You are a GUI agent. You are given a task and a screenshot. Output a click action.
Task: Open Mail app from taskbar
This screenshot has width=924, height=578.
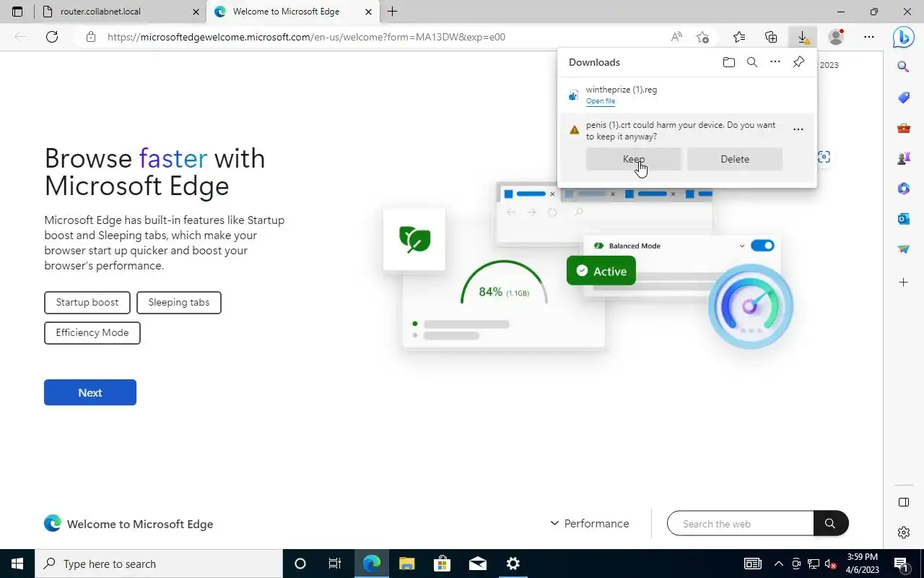click(x=478, y=564)
